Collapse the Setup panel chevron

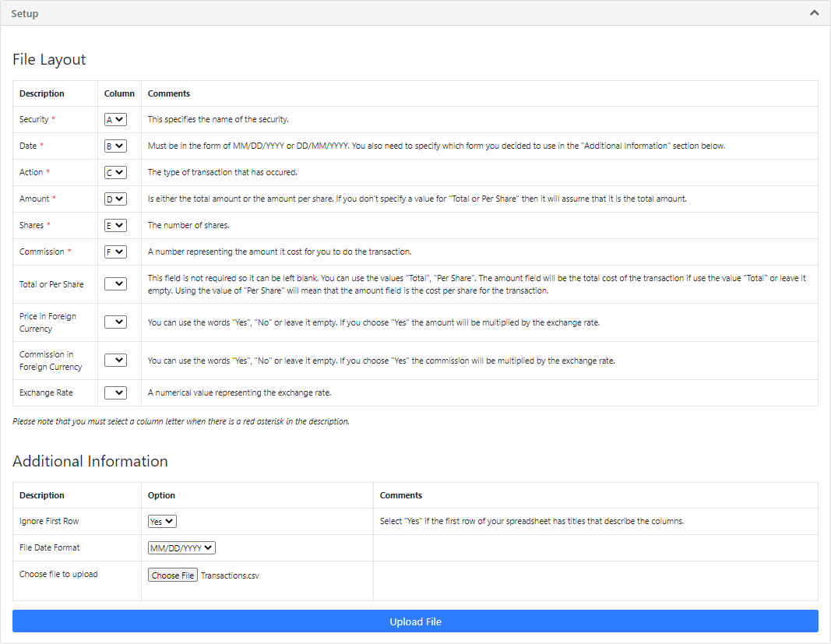[814, 12]
